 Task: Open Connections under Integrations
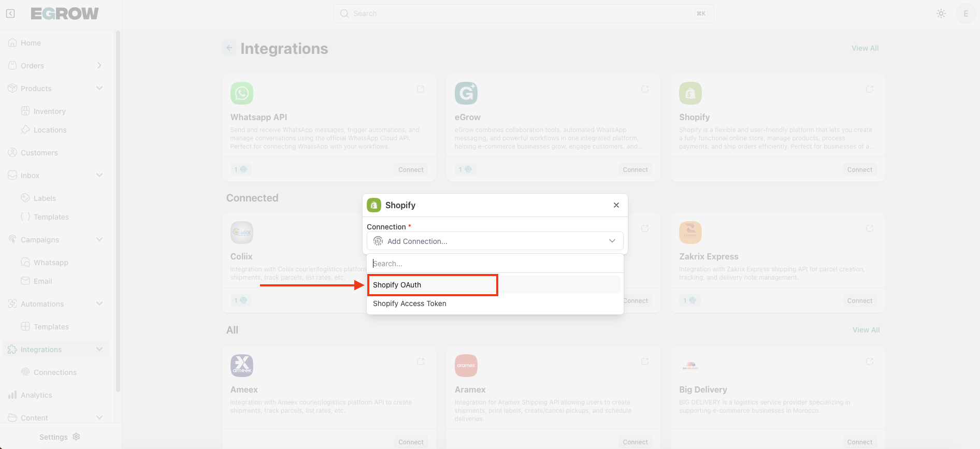point(55,372)
